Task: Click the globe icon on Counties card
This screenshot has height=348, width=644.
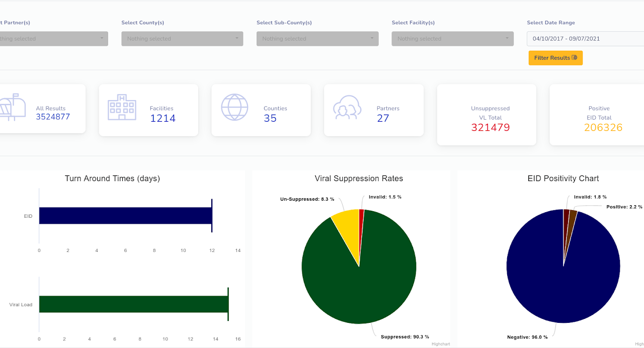Action: tap(234, 107)
